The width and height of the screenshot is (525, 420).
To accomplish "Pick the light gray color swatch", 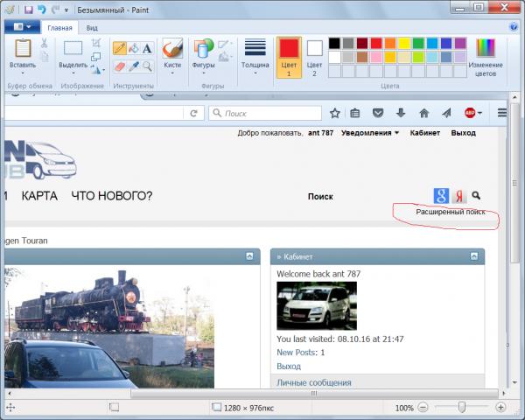I will [x=348, y=57].
